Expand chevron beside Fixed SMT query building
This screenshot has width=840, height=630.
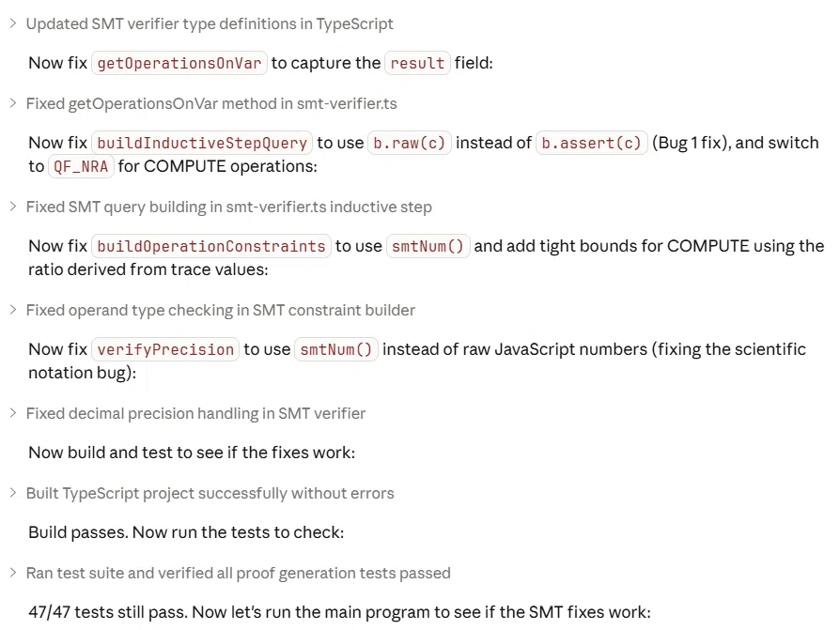coord(13,207)
